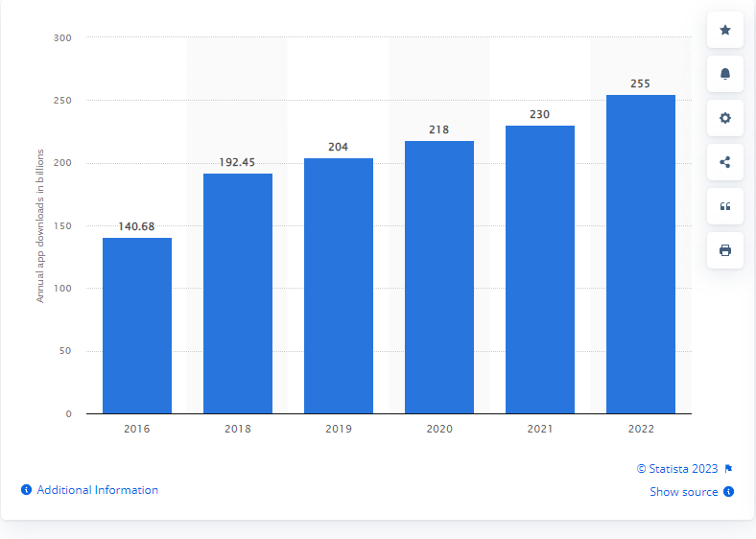Click the flag icon beside Statista 2023
Viewport: 756px width, 539px height.
pos(728,469)
